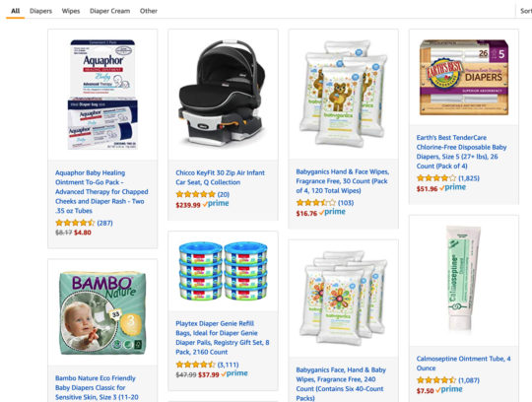Screen dimensions: 532x402
Task: Select the Other category tab
Action: (x=149, y=11)
